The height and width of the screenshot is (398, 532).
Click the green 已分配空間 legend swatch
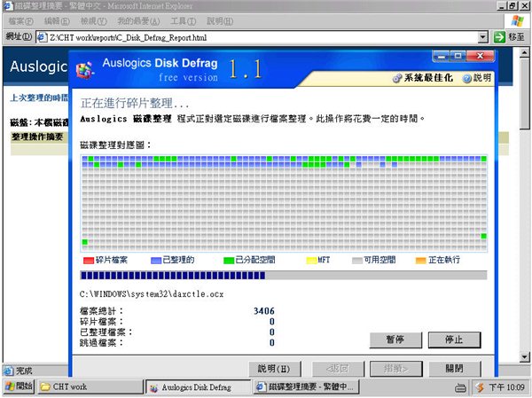tap(229, 261)
